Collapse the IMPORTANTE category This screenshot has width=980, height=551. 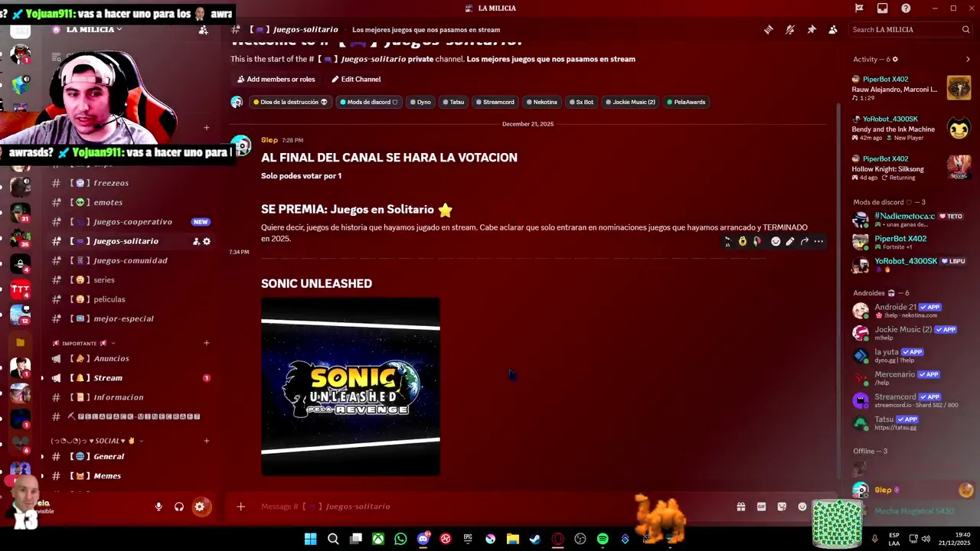(x=84, y=344)
